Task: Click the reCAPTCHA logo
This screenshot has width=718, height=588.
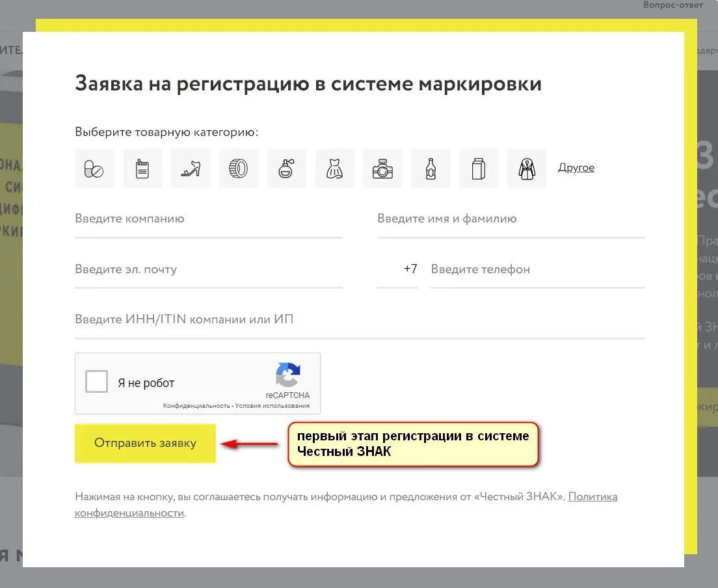Action: pyautogui.click(x=287, y=375)
